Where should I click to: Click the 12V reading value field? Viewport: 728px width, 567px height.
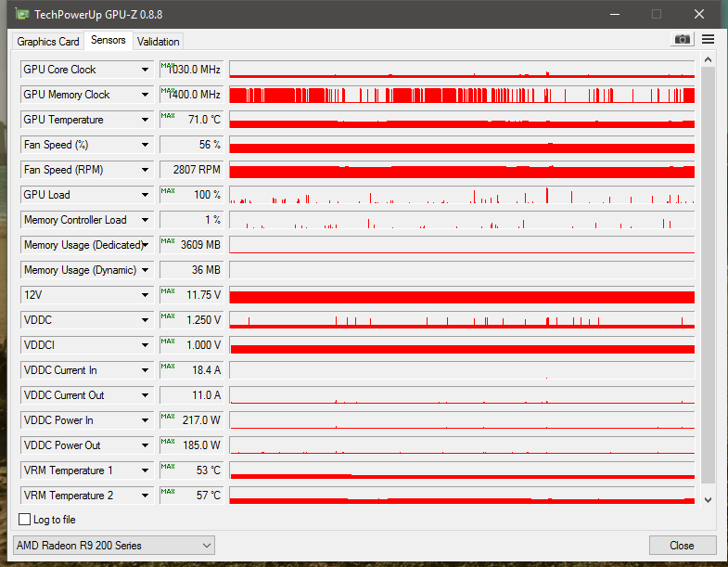tap(192, 295)
